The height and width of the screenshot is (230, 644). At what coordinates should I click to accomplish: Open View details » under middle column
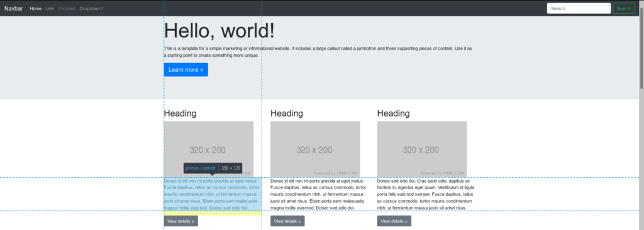pyautogui.click(x=287, y=221)
